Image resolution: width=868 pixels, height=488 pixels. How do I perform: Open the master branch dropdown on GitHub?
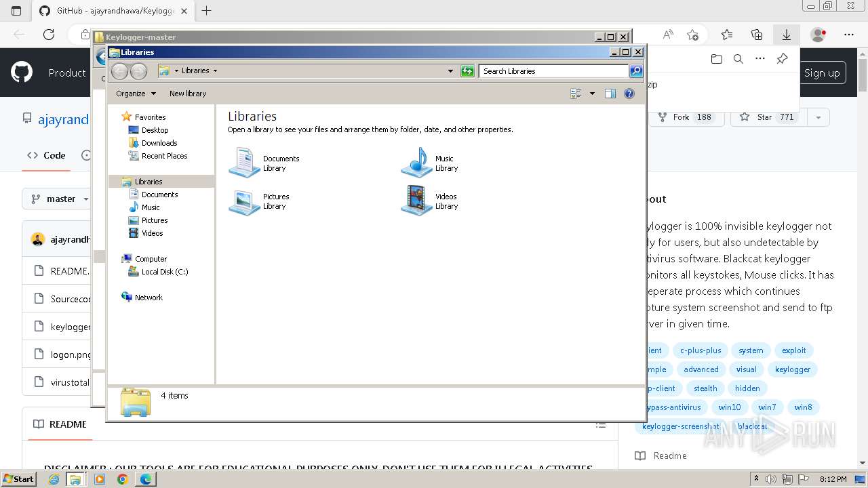click(x=60, y=199)
